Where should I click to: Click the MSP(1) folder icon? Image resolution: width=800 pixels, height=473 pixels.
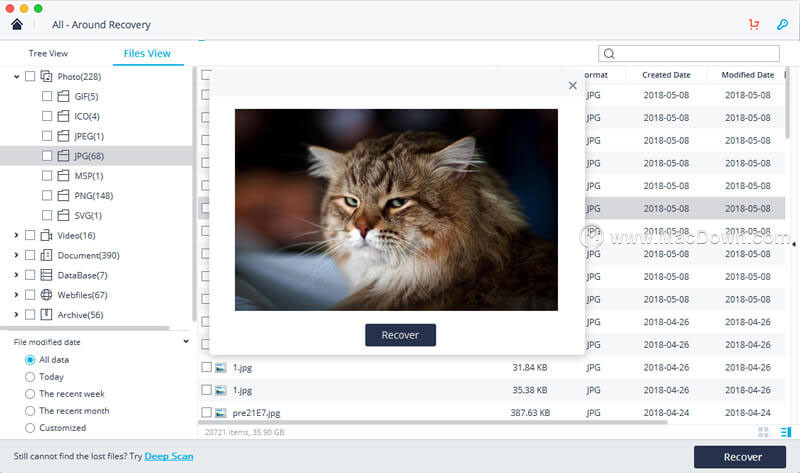tap(63, 176)
